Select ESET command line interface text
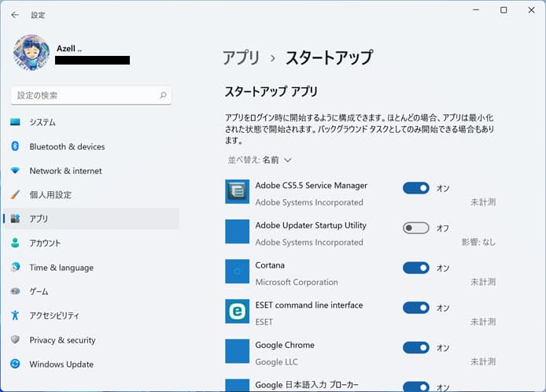Image resolution: width=546 pixels, height=392 pixels. [309, 305]
